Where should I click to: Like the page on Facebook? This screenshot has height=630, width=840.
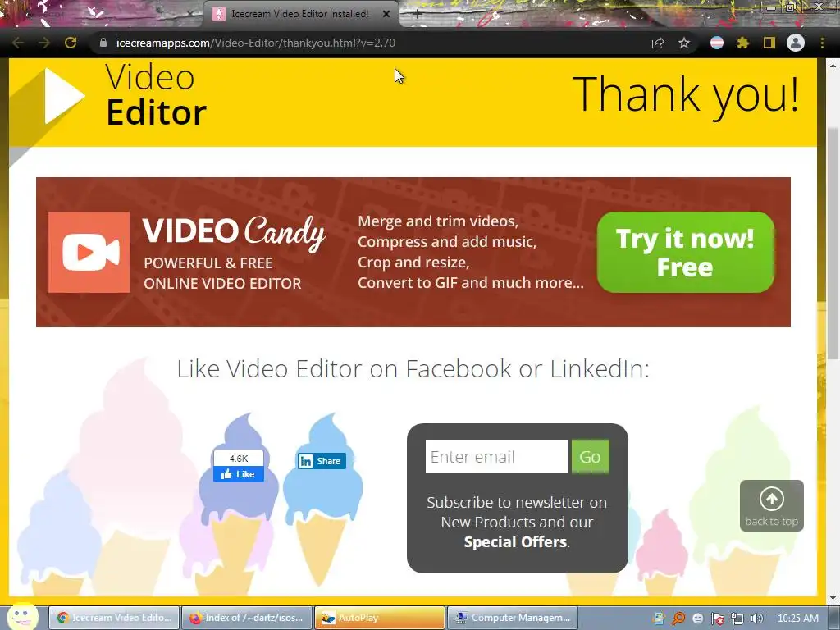(x=239, y=474)
